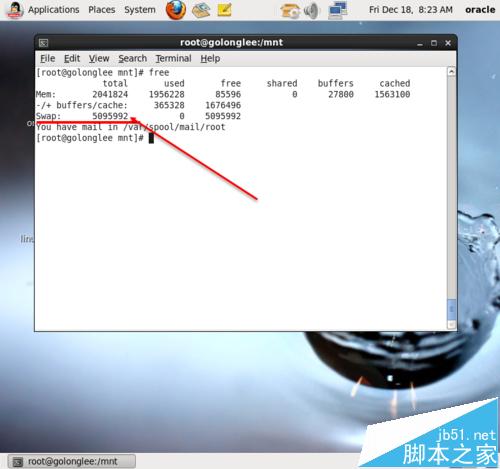Open the volume speaker icon
The width and height of the screenshot is (500, 469).
[x=311, y=10]
